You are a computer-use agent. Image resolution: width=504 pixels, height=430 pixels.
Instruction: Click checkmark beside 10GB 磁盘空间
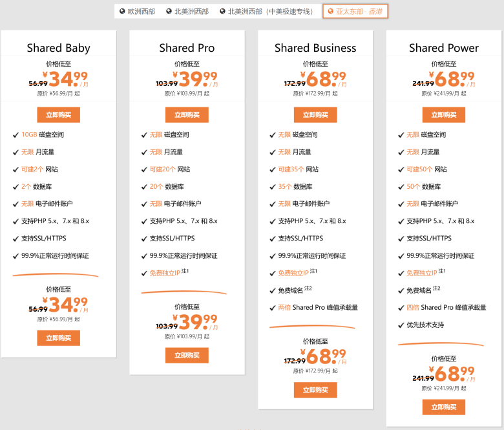(x=16, y=135)
